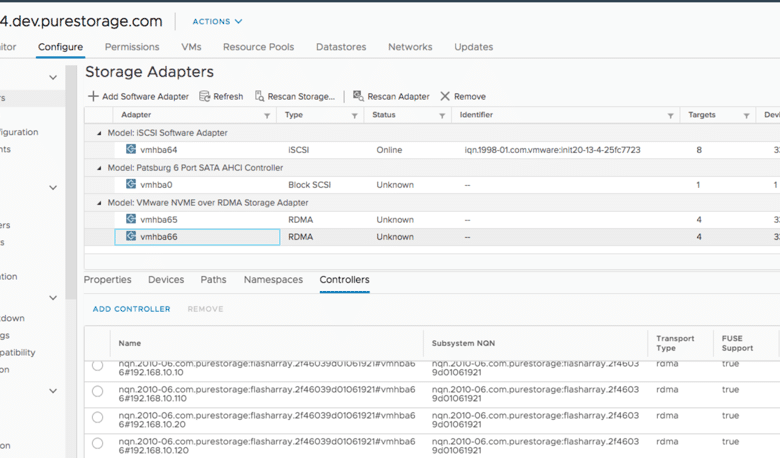This screenshot has height=458, width=780.
Task: Open the Permissions tab
Action: (x=132, y=47)
